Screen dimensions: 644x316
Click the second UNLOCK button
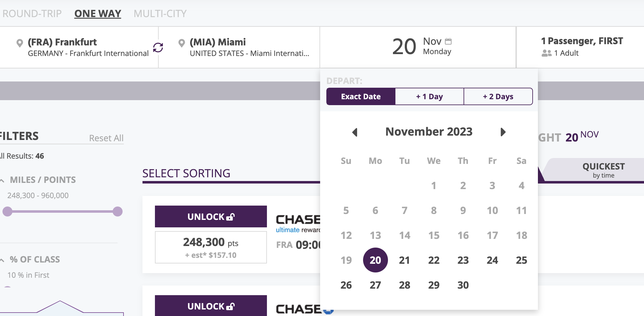[211, 306]
